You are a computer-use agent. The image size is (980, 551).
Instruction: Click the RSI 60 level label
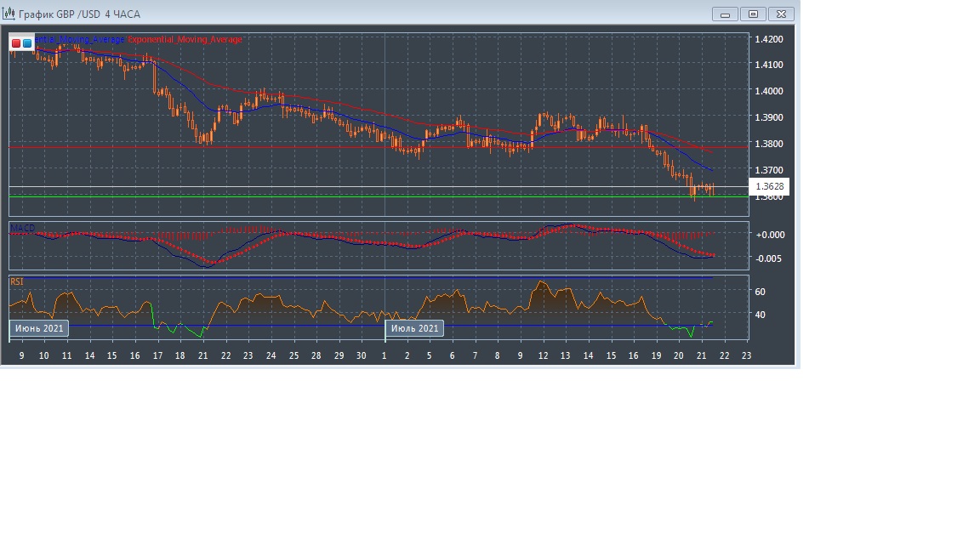pyautogui.click(x=760, y=292)
